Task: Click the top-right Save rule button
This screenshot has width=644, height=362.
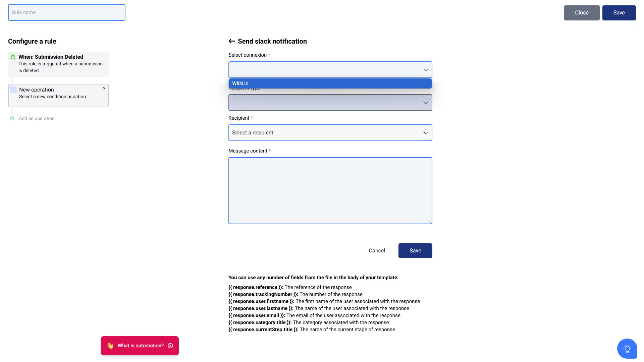Action: click(x=619, y=13)
